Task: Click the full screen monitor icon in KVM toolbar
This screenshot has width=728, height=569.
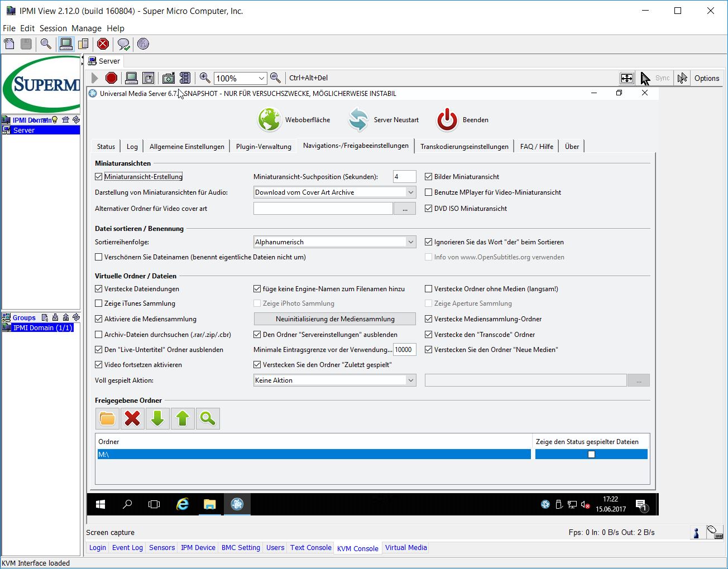Action: (x=132, y=78)
